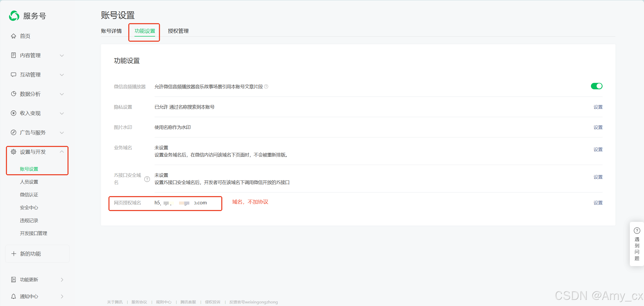Click 反馈官号weixingongzhong footer link
The image size is (644, 306).
(254, 302)
